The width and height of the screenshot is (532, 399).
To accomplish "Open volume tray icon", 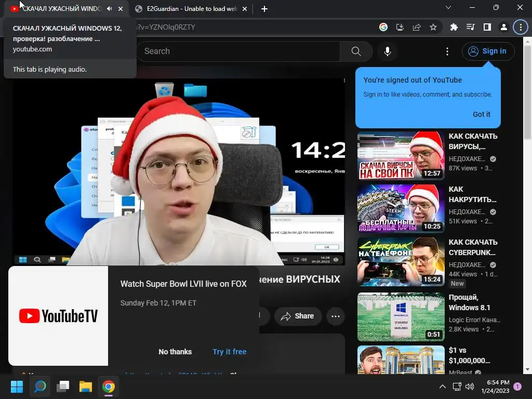I will coord(470,387).
